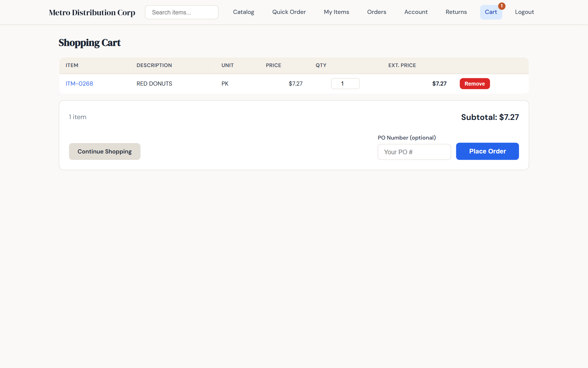Click the Subtotal amount text
Image resolution: width=588 pixels, height=368 pixels.
(x=489, y=117)
